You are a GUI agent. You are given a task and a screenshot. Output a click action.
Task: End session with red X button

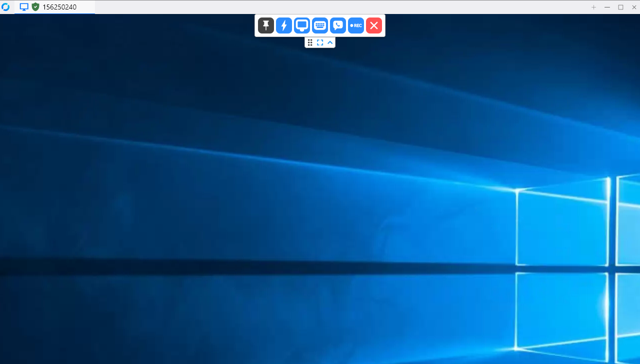tap(374, 25)
